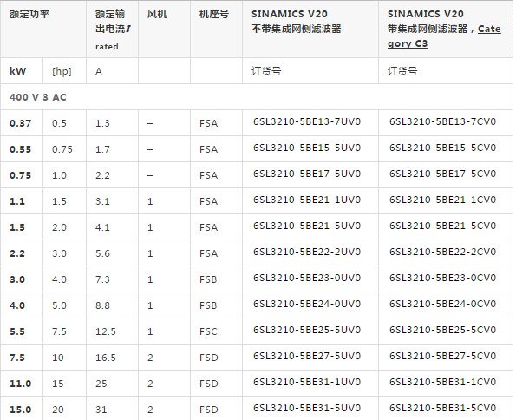Screen dimensions: 516x420
Task: Click order number 6SL3210-5BE15-5UV0
Action: 307,148
